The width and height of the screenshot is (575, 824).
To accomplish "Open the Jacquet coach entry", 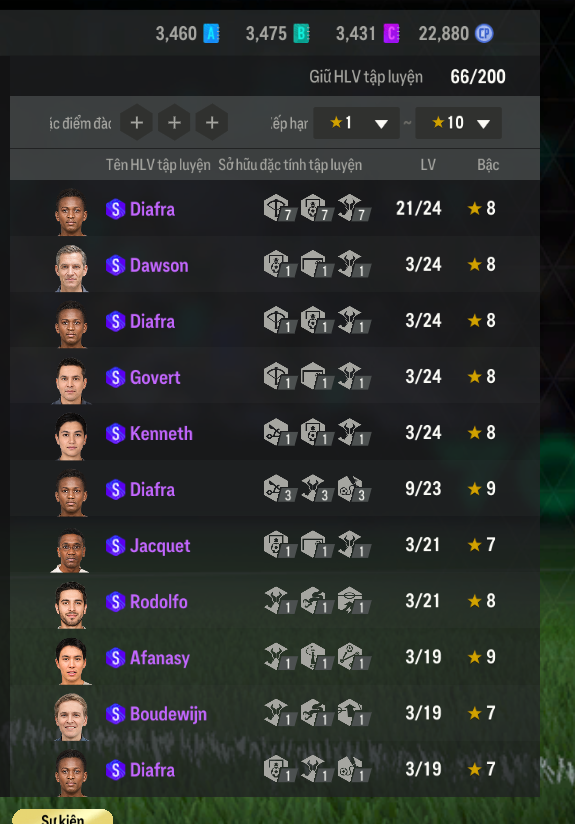I will point(275,544).
